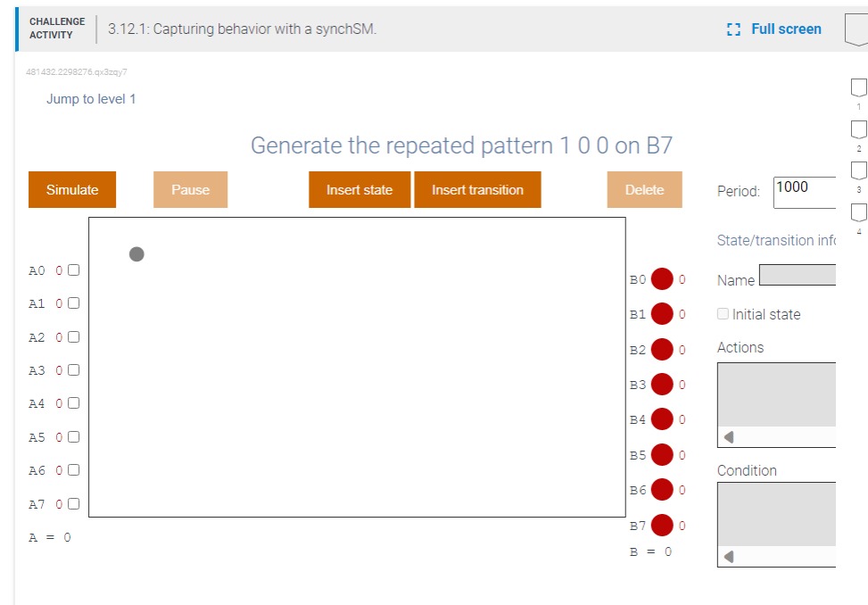Viewport: 868px width, 605px height.
Task: Click the left arrow under Actions box
Action: pyautogui.click(x=729, y=436)
